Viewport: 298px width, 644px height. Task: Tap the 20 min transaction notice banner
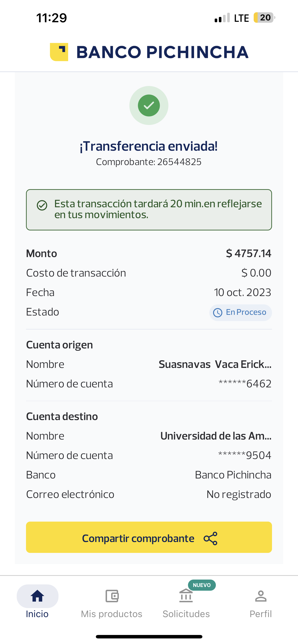tap(149, 210)
